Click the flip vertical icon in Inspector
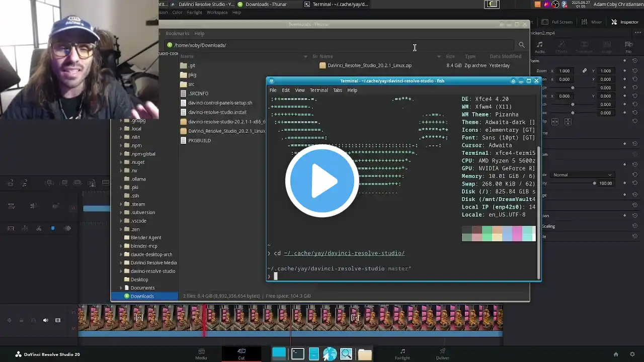This screenshot has width=644, height=362. point(568,122)
